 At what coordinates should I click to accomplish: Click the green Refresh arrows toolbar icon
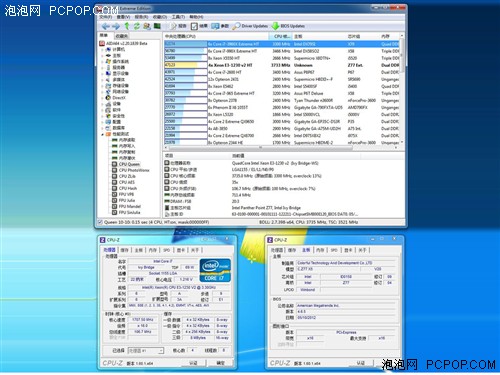tap(137, 26)
